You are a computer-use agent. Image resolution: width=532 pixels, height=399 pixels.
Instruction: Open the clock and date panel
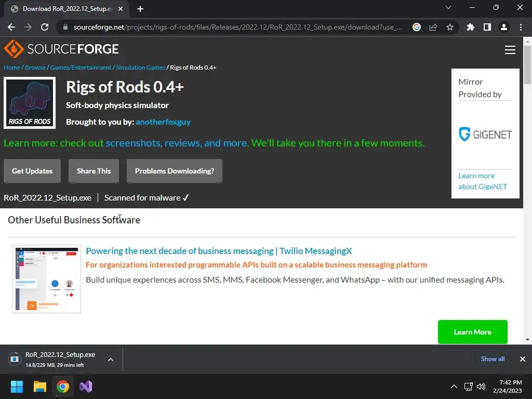[x=508, y=387]
